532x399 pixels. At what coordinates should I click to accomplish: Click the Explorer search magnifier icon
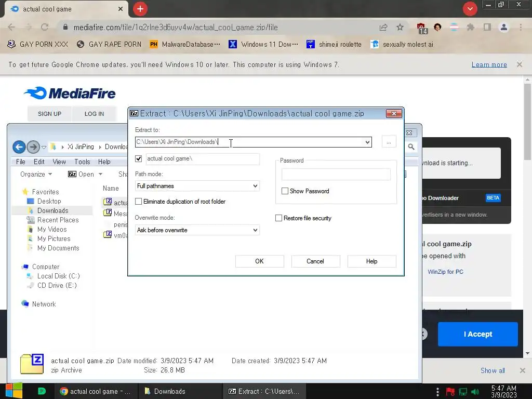tap(411, 147)
